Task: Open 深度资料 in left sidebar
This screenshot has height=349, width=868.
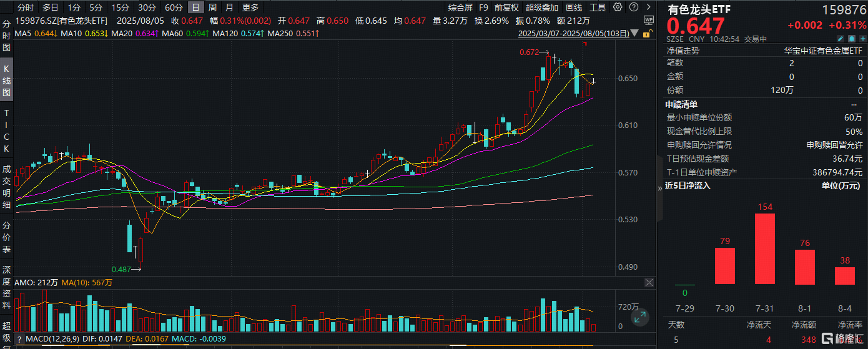Action: pyautogui.click(x=7, y=288)
